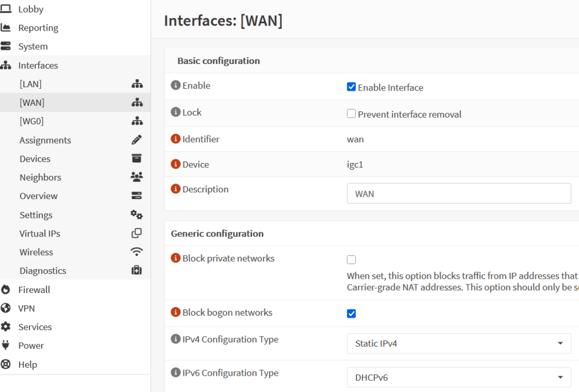Open the VPN menu
The height and width of the screenshot is (392, 579).
[27, 308]
